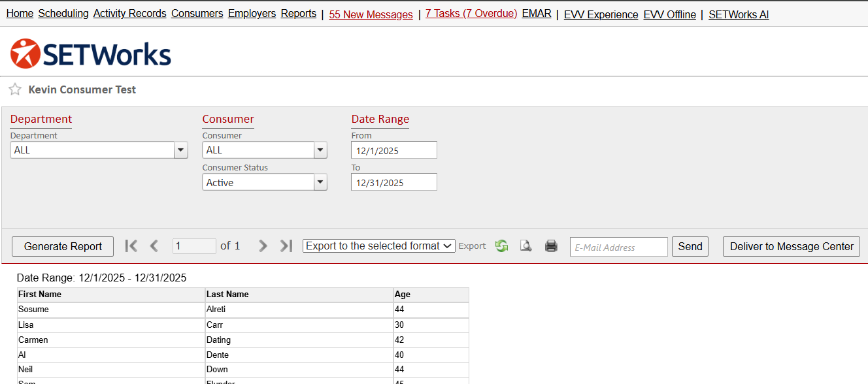
Task: Click the printer icon
Action: (x=551, y=246)
